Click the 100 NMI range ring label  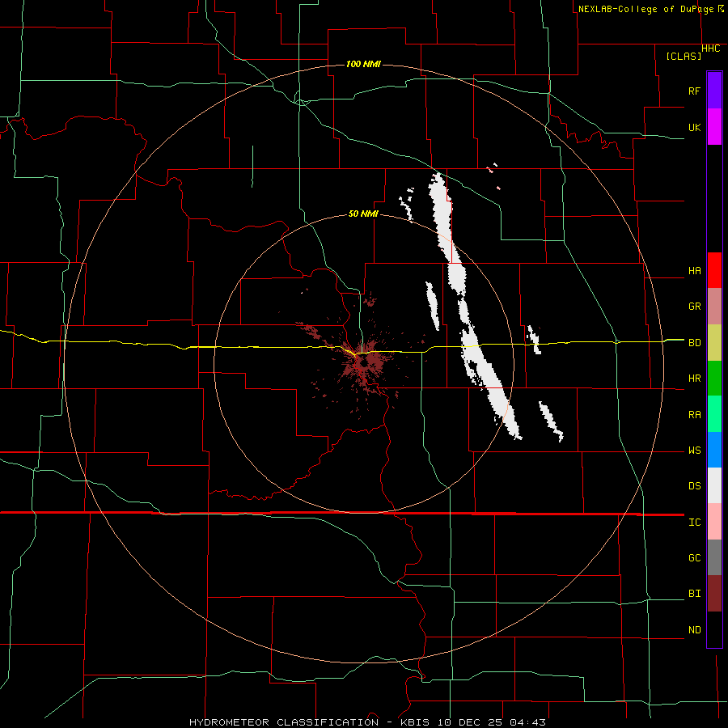(363, 64)
